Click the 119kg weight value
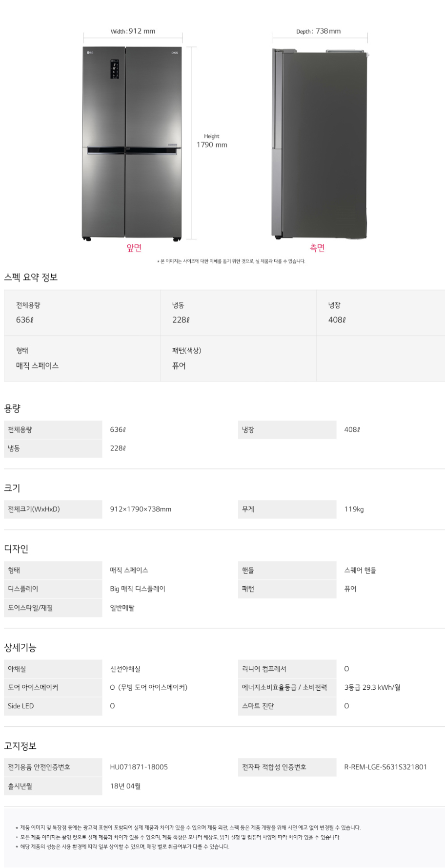Image resolution: width=445 pixels, height=868 pixels. (354, 509)
